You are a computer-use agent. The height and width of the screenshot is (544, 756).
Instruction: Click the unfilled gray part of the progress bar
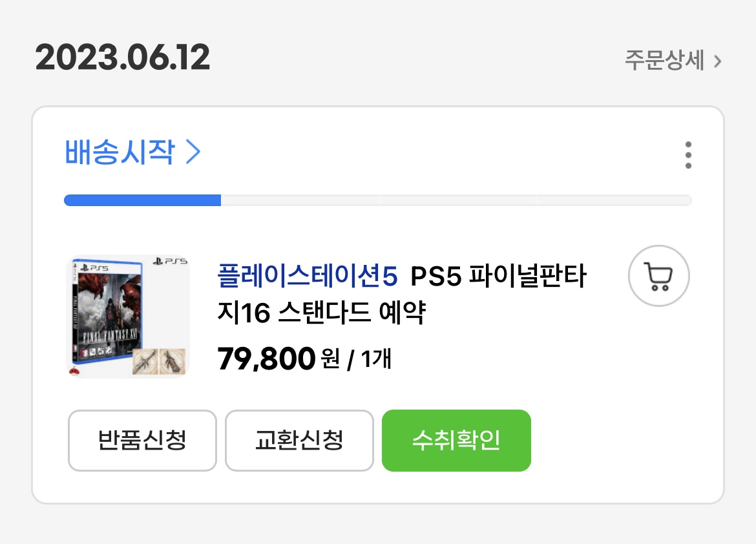pos(456,200)
